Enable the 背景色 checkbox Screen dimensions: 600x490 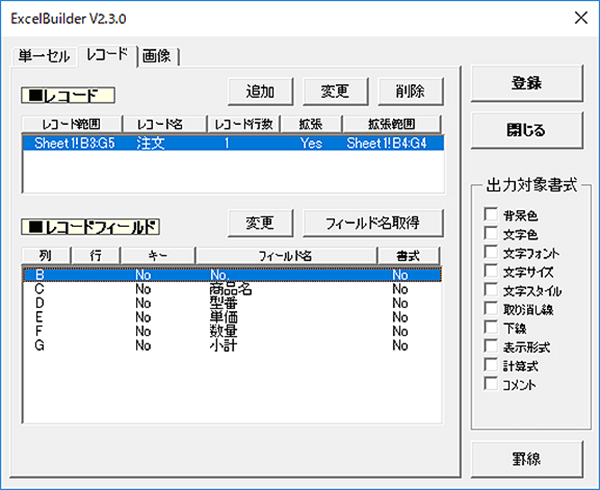491,215
